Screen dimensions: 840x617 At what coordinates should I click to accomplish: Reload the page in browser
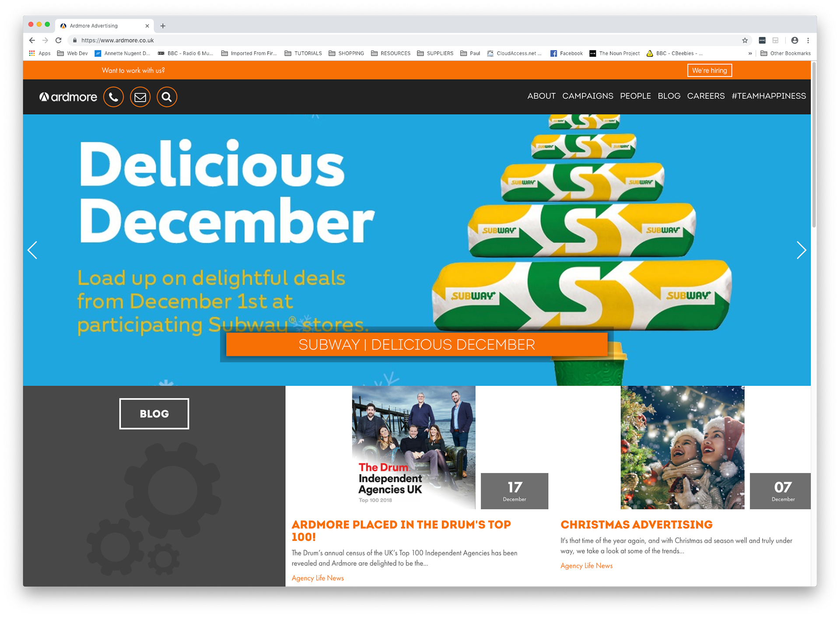tap(58, 40)
